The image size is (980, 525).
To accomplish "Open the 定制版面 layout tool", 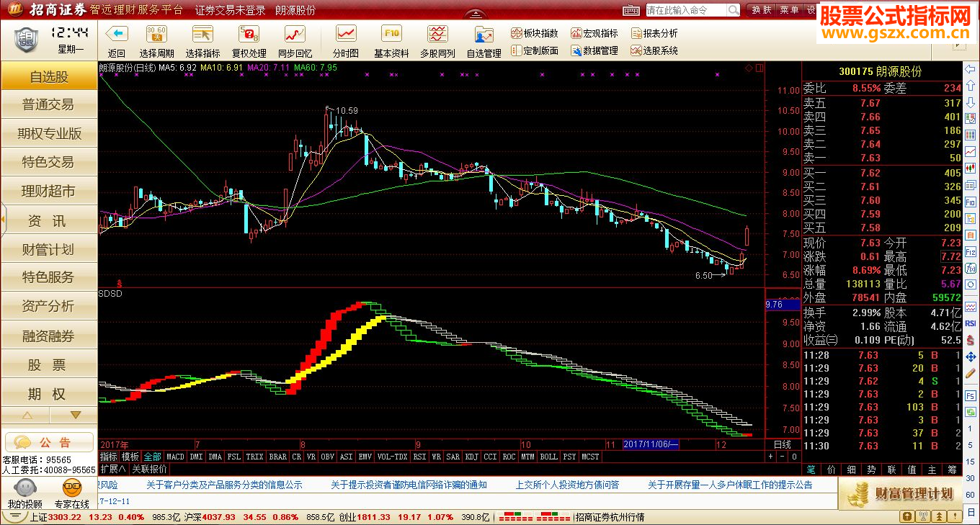I will click(x=535, y=50).
